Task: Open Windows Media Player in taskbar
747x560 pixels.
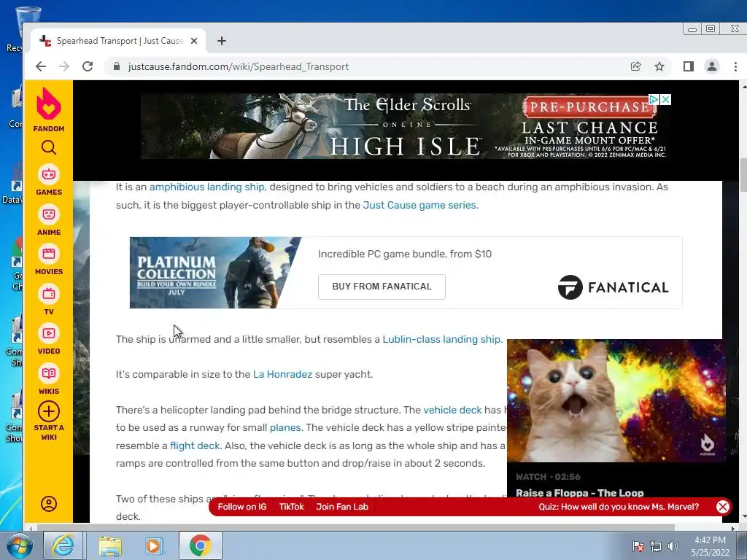Action: pos(154,545)
